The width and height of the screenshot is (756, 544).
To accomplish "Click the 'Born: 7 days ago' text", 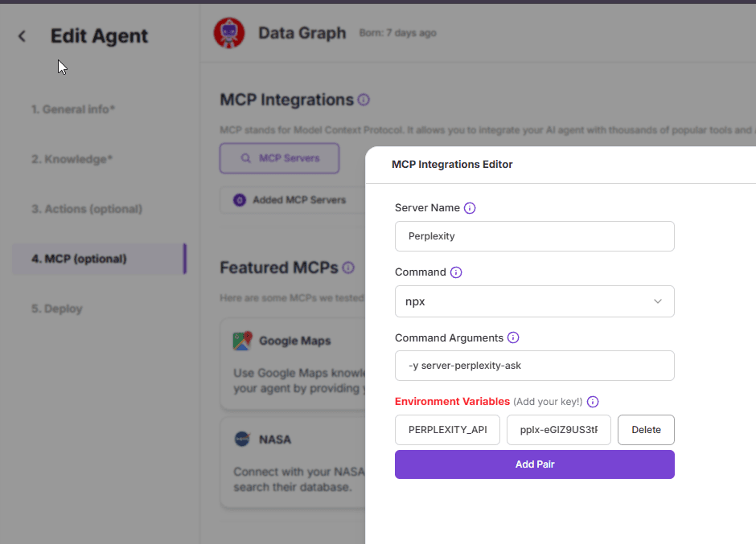I will pyautogui.click(x=398, y=33).
